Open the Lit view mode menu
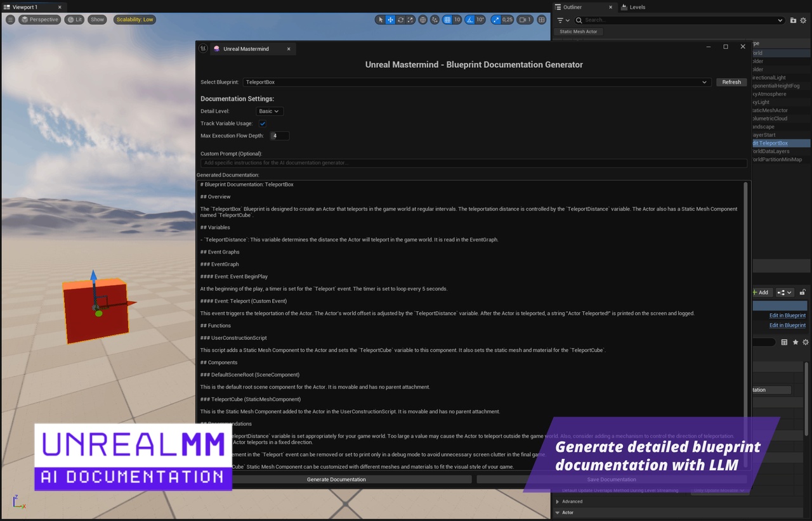This screenshot has height=521, width=812. tap(74, 20)
